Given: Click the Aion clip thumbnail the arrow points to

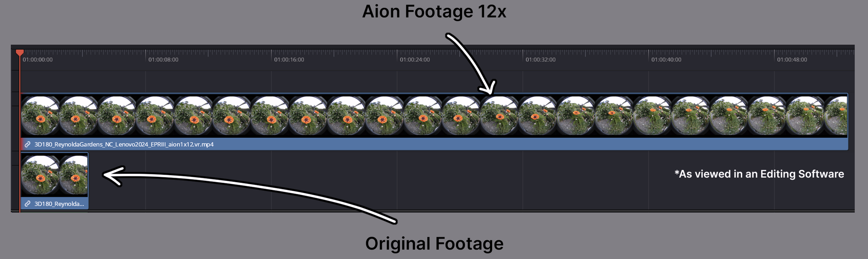Looking at the screenshot, I should 499,116.
